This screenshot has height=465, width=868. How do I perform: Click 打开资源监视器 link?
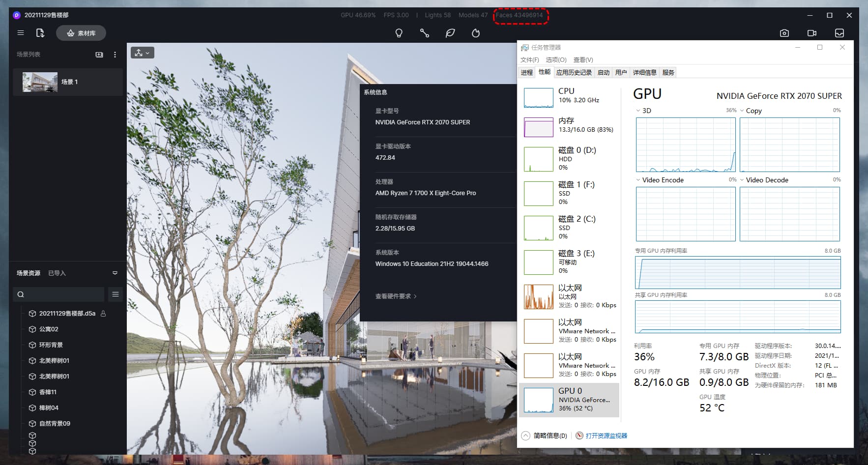tap(606, 436)
